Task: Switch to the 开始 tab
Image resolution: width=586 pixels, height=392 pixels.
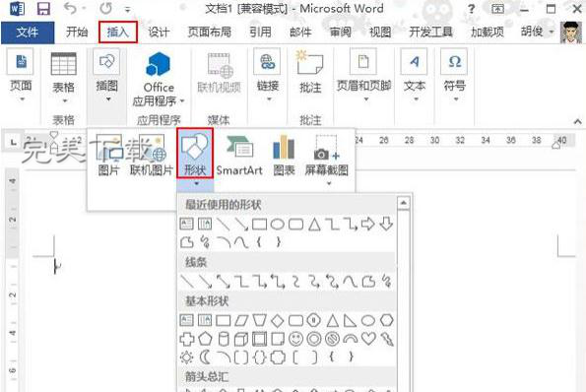Action: coord(77,33)
